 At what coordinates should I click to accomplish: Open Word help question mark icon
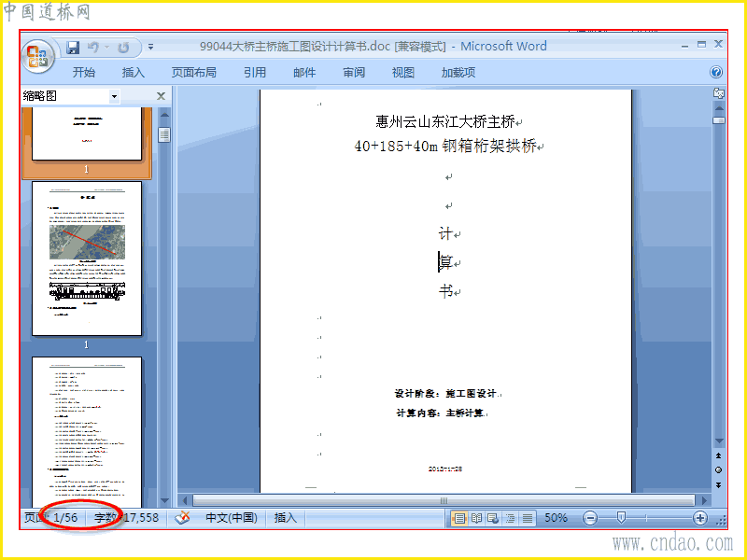click(x=715, y=72)
